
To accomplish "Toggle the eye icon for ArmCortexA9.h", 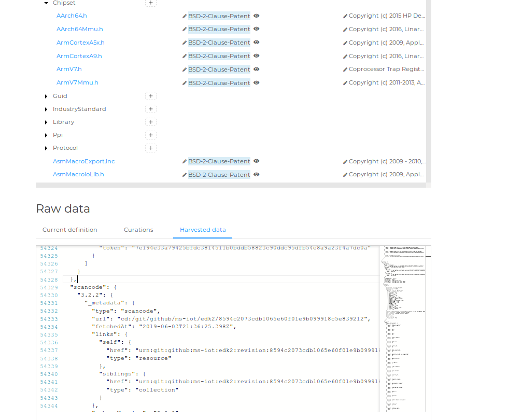I will click(256, 55).
